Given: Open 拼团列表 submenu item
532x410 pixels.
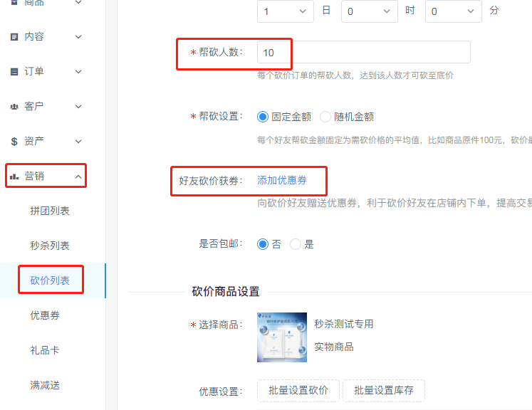Looking at the screenshot, I should click(x=50, y=211).
